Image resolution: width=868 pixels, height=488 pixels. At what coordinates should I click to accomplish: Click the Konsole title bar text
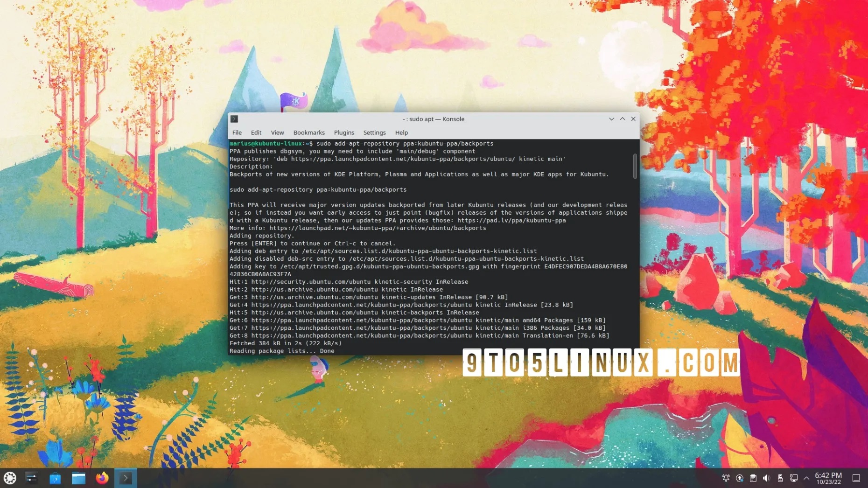[434, 119]
